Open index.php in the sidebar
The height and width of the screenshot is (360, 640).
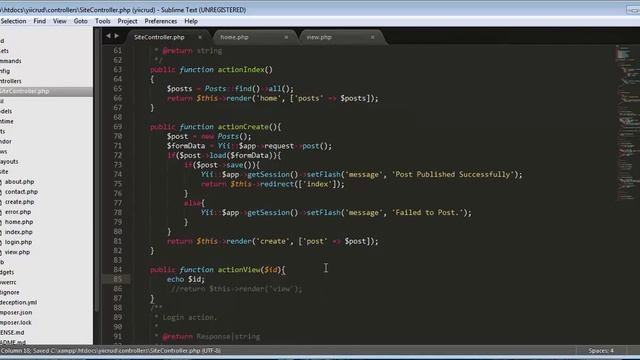[18, 232]
